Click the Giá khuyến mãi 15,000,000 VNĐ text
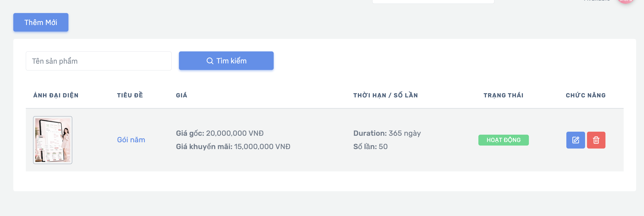644x216 pixels. [233, 147]
